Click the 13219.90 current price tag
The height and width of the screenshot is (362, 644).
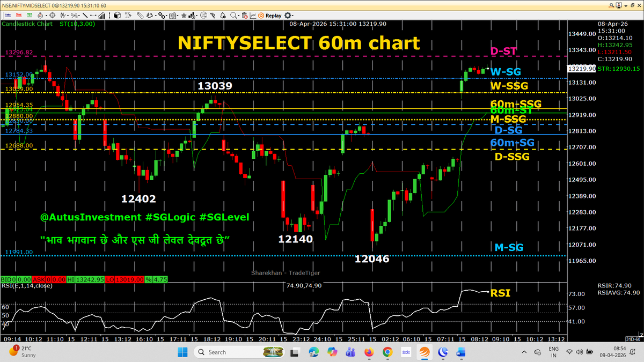click(x=581, y=69)
